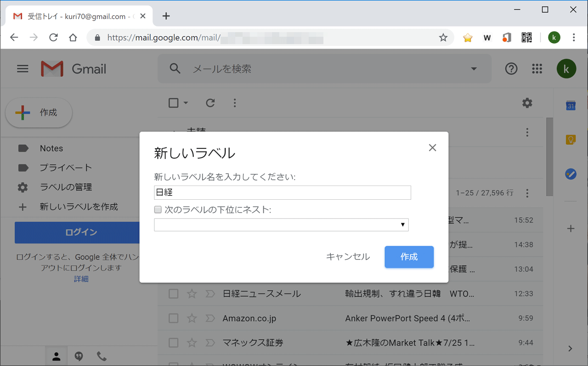The width and height of the screenshot is (588, 366).
Task: Select checkbox for 日経ニュースメール email
Action: point(173,293)
